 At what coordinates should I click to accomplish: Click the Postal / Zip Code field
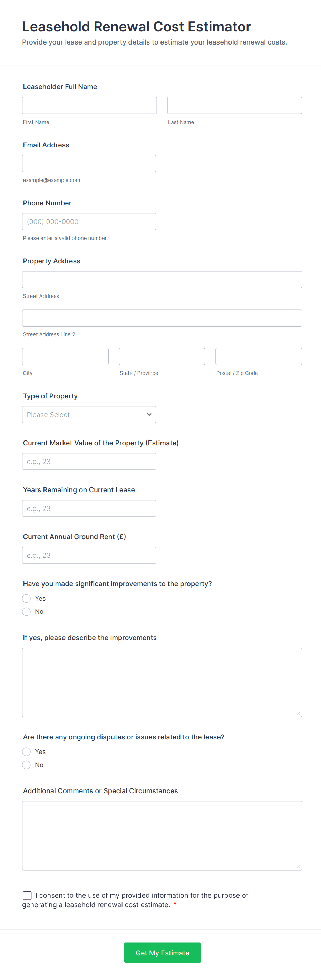[259, 357]
